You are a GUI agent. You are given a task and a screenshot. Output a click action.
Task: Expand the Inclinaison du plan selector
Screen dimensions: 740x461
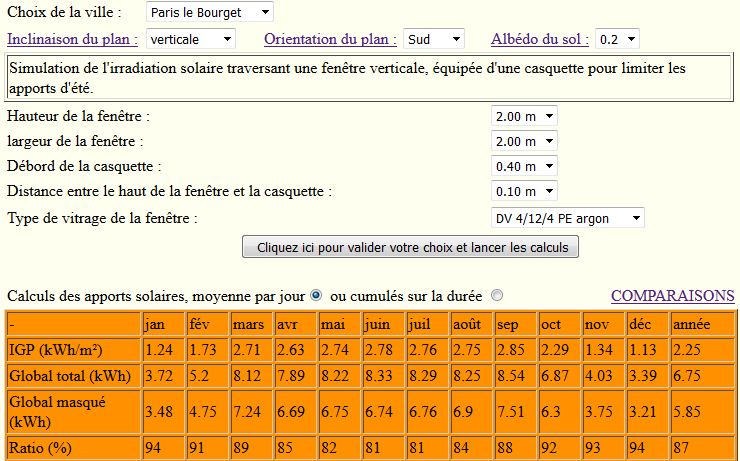191,39
